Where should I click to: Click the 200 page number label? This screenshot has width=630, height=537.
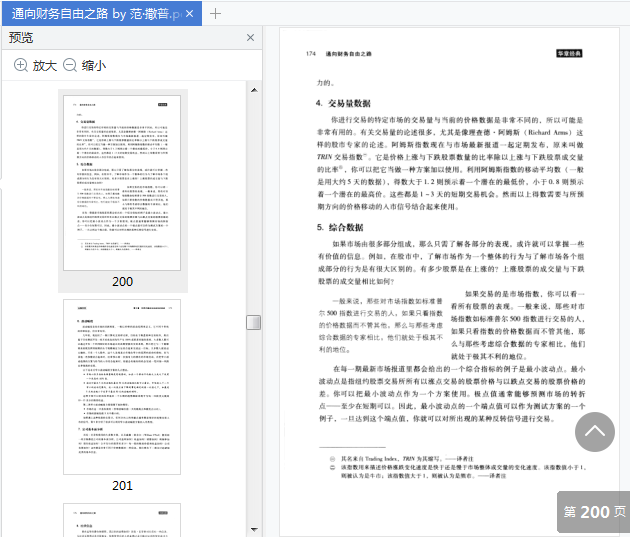[122, 282]
